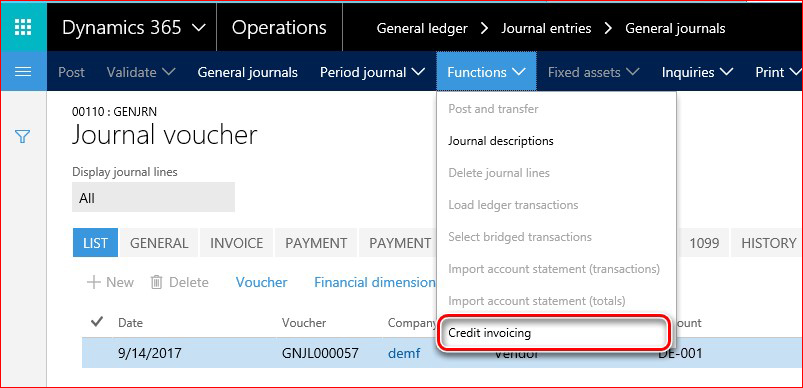Go to General ledger breadcrumb
This screenshot has width=803, height=388.
[x=422, y=28]
